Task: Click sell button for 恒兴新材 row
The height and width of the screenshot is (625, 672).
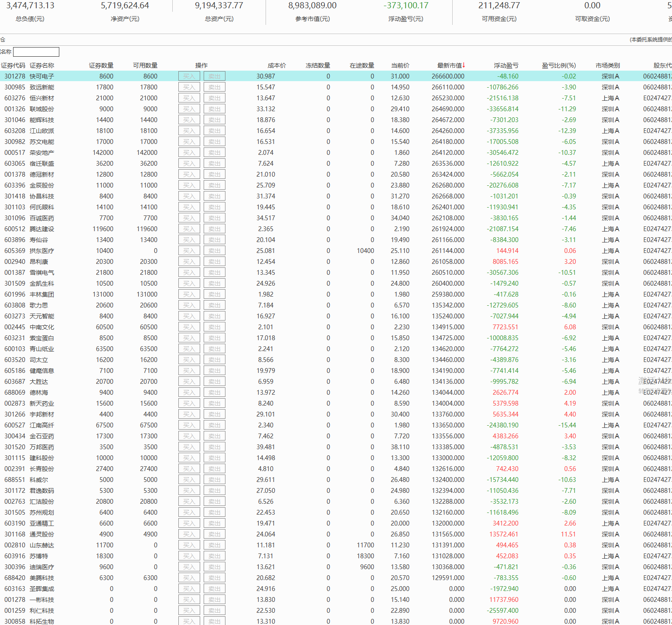Action: click(215, 98)
